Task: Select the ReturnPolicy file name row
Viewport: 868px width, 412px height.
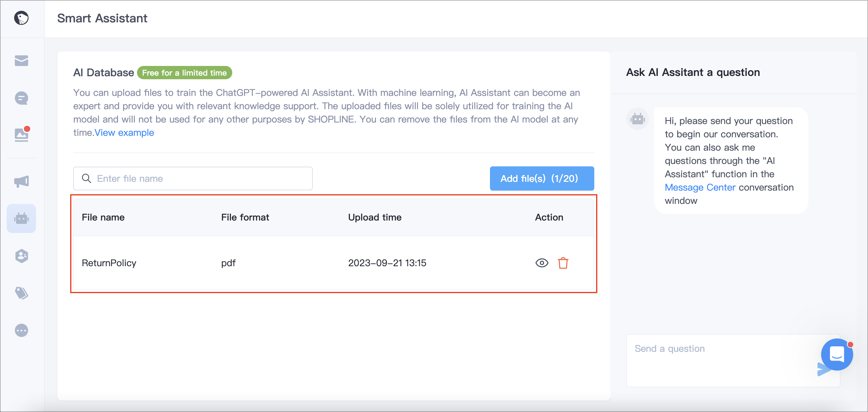Action: [x=333, y=263]
